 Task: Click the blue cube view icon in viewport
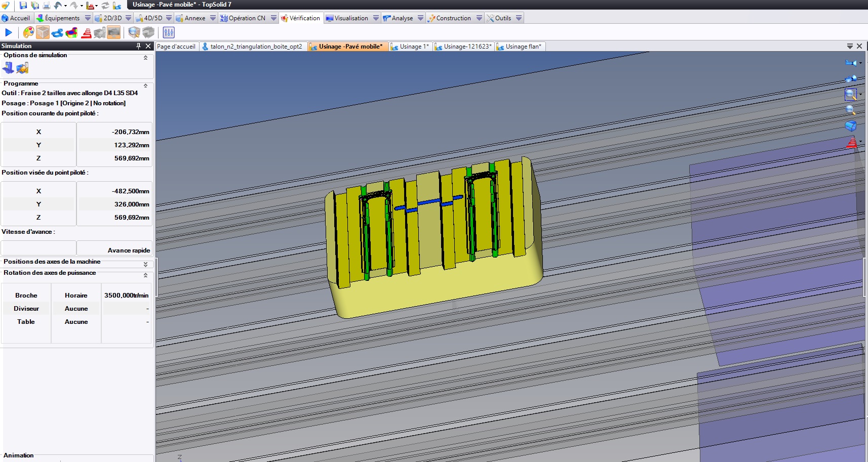pyautogui.click(x=850, y=126)
